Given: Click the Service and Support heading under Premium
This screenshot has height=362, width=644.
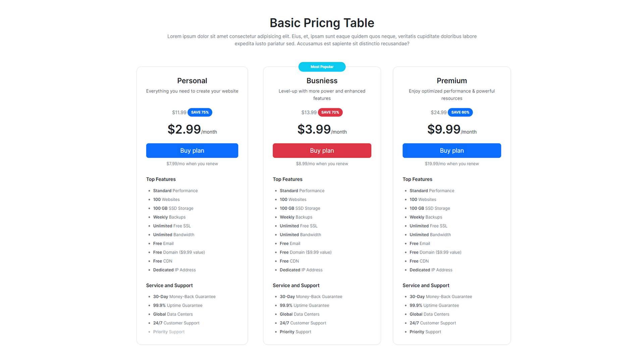Looking at the screenshot, I should pyautogui.click(x=426, y=285).
